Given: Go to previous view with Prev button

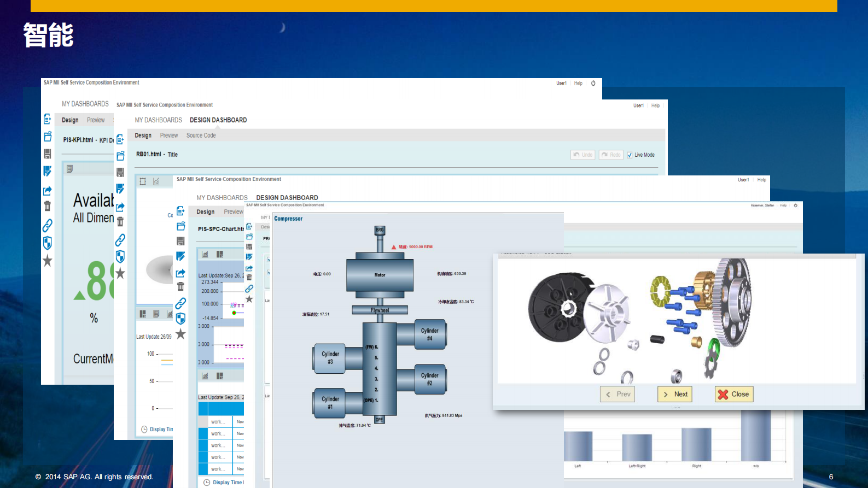Looking at the screenshot, I should coord(617,394).
